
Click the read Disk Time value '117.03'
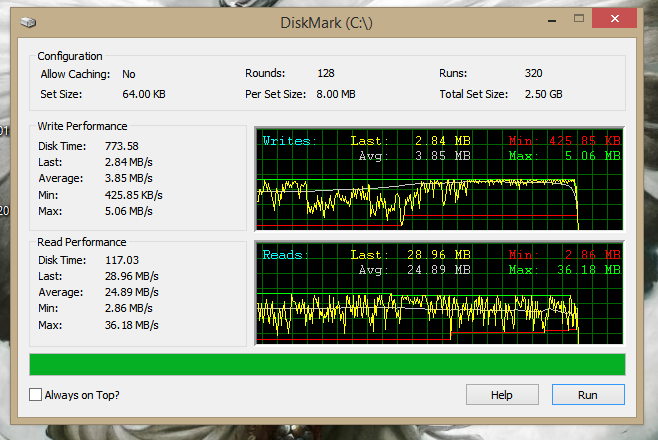click(x=121, y=260)
